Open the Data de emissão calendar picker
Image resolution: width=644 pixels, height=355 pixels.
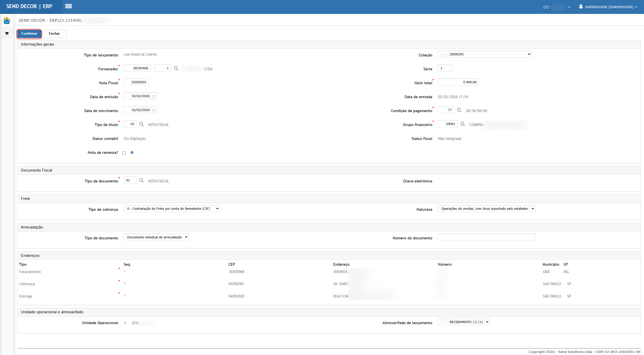click(154, 96)
